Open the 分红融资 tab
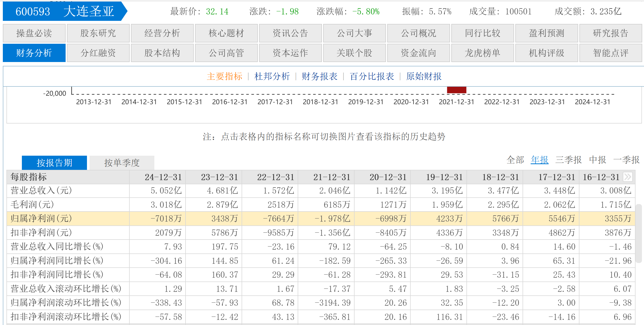This screenshot has width=644, height=325. [x=98, y=53]
